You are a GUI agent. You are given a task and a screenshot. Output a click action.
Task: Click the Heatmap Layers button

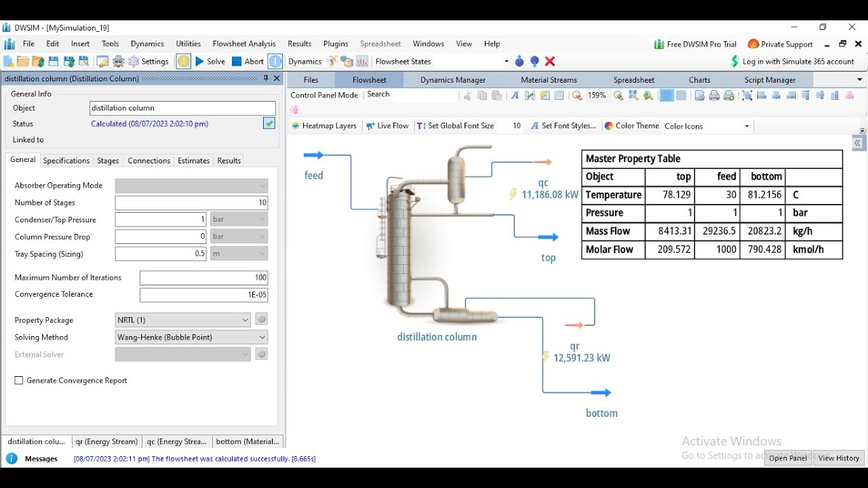pos(324,126)
